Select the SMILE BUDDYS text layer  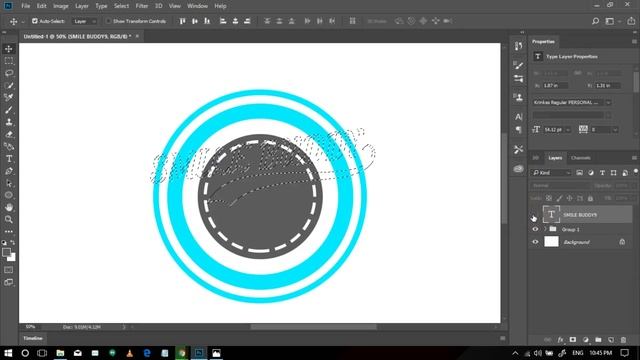[587, 215]
